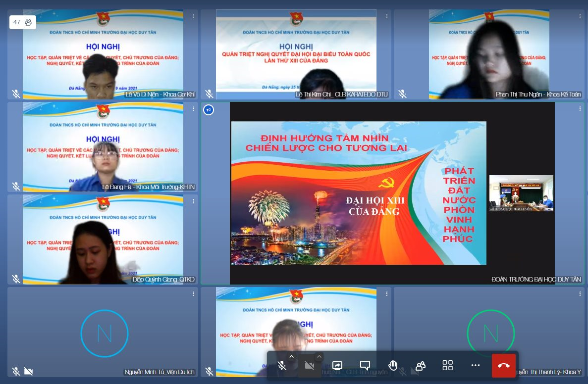Click label ĐOÀN TRƯỜNG ĐẠI HỌC DUY TÂN
This screenshot has width=588, height=384.
pos(536,280)
